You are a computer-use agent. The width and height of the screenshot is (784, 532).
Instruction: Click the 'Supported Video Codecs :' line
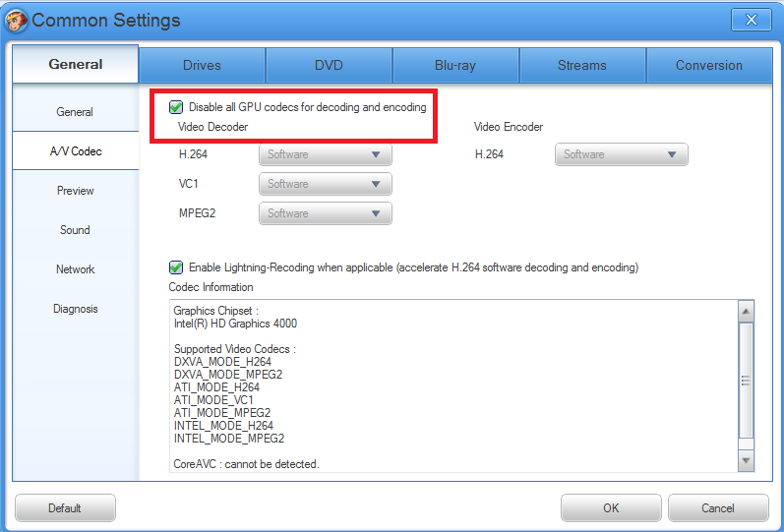point(235,349)
